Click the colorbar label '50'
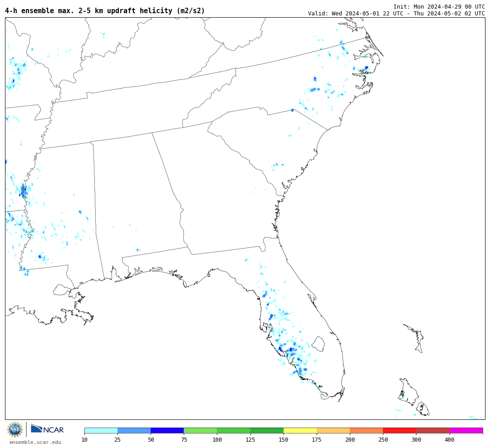This screenshot has width=490, height=448. (151, 440)
